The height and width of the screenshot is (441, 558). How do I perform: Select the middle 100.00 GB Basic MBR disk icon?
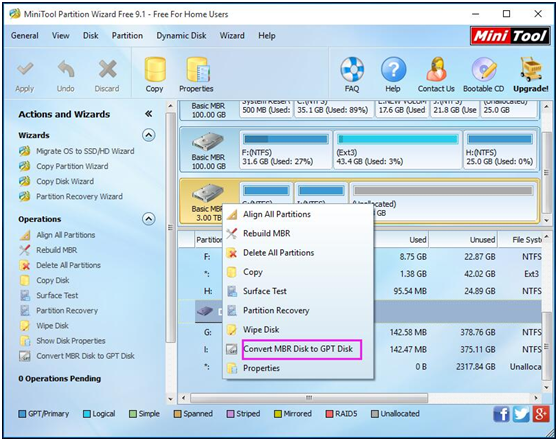point(208,142)
